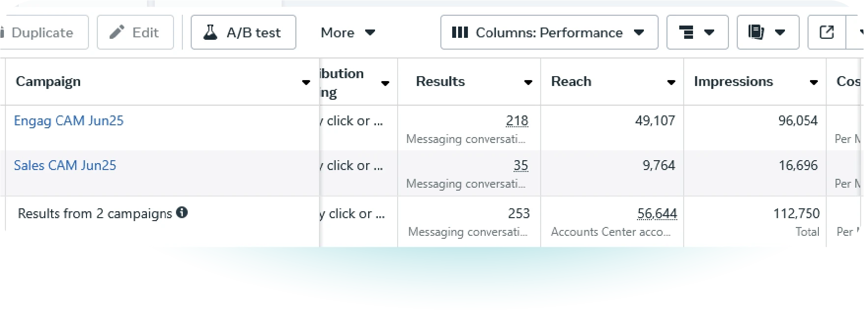Open the breakdown view icon dropdown
868x312 pixels.
click(x=697, y=32)
